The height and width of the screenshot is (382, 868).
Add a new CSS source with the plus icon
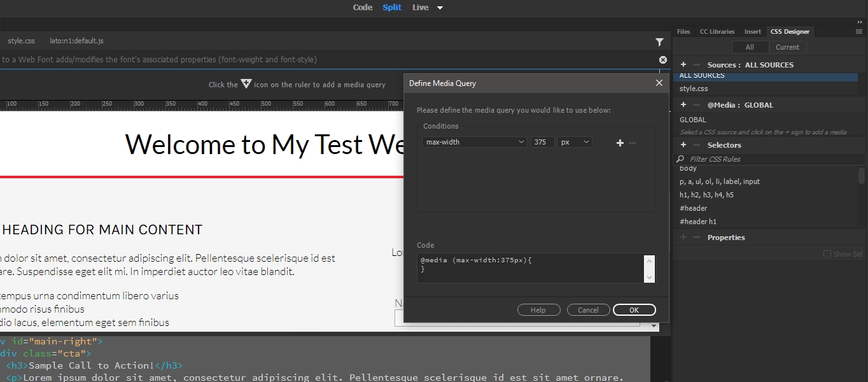tap(683, 64)
